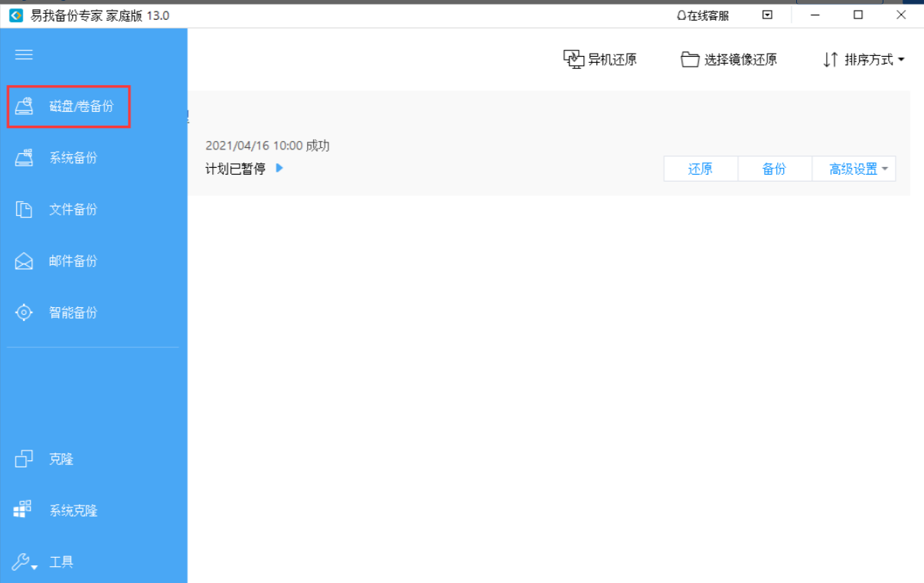Open 在线客服 online support
The height and width of the screenshot is (583, 924).
click(703, 15)
